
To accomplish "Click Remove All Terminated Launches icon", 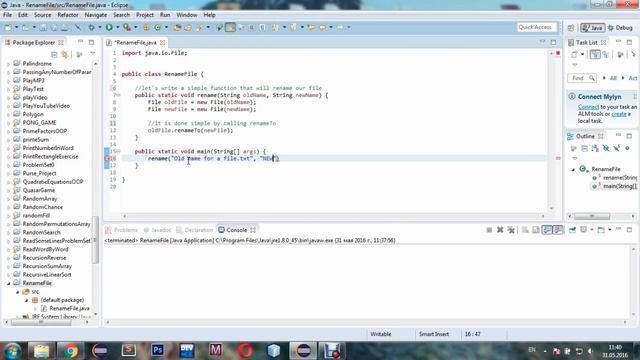I will coord(511,230).
